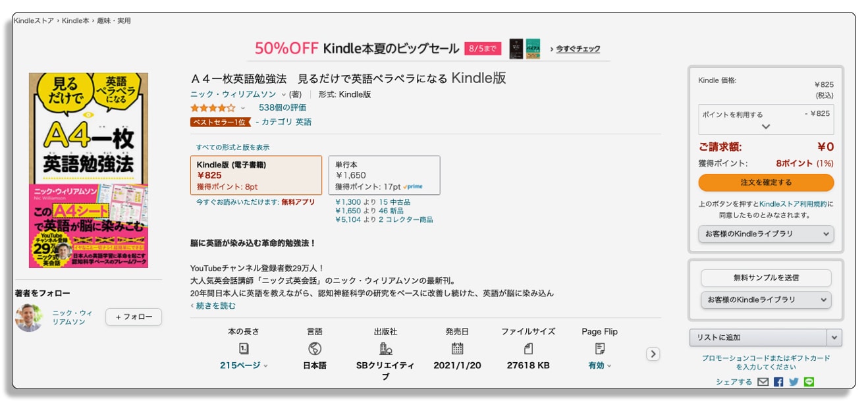Open the Kindleストア利用規約 terms link
This screenshot has height=401, width=868.
(x=794, y=204)
